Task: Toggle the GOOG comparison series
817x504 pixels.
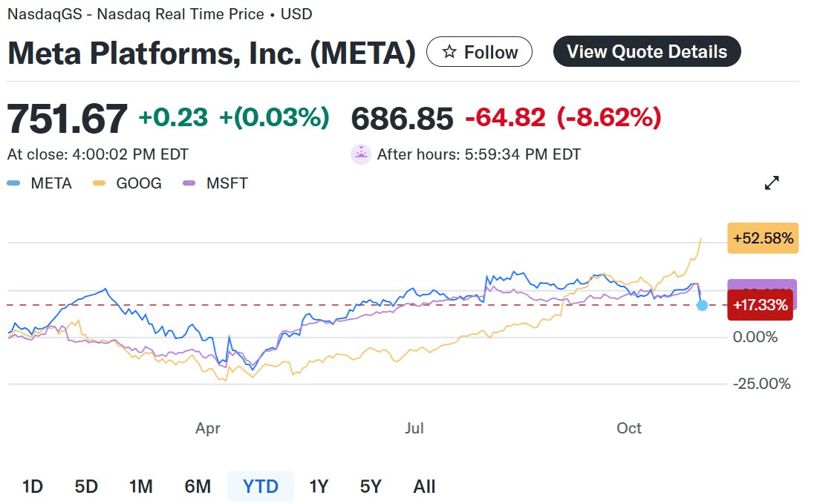Action: (x=138, y=183)
